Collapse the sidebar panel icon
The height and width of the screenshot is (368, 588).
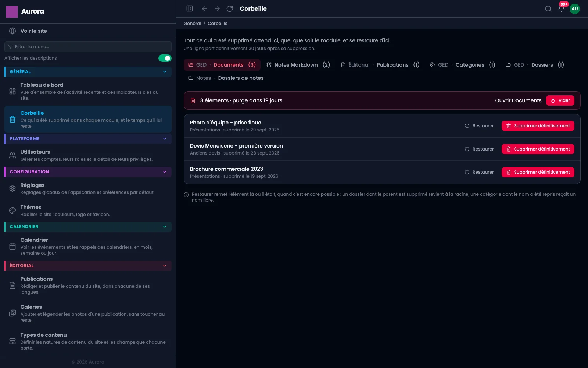pos(190,8)
